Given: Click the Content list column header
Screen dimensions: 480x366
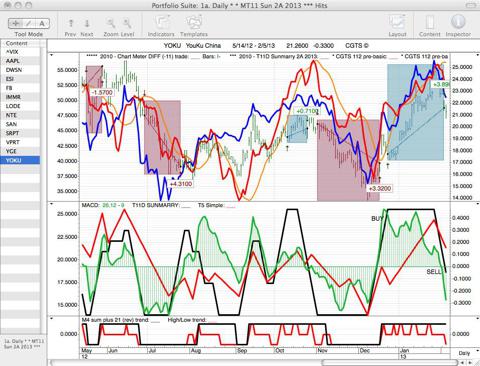Looking at the screenshot, I should pyautogui.click(x=21, y=43).
